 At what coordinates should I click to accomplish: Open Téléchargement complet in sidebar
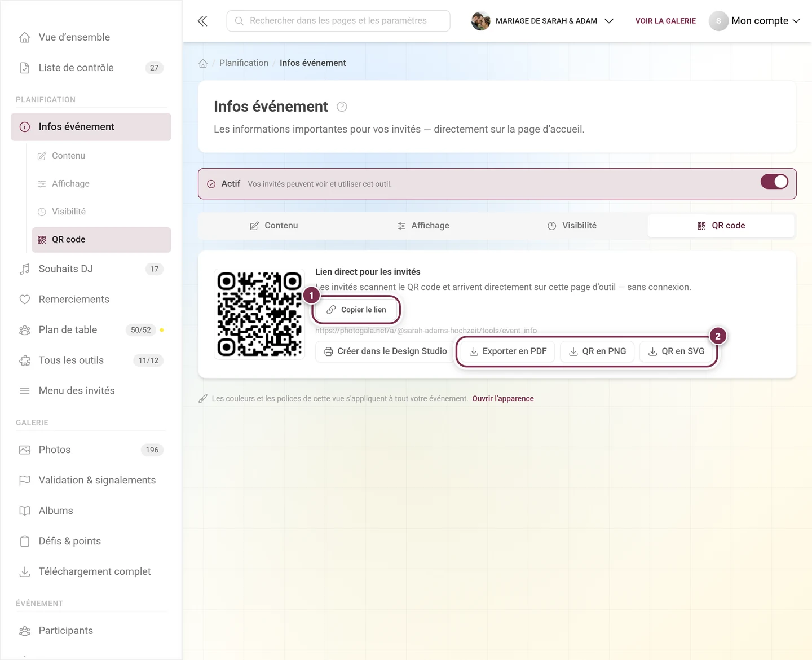[x=91, y=571]
